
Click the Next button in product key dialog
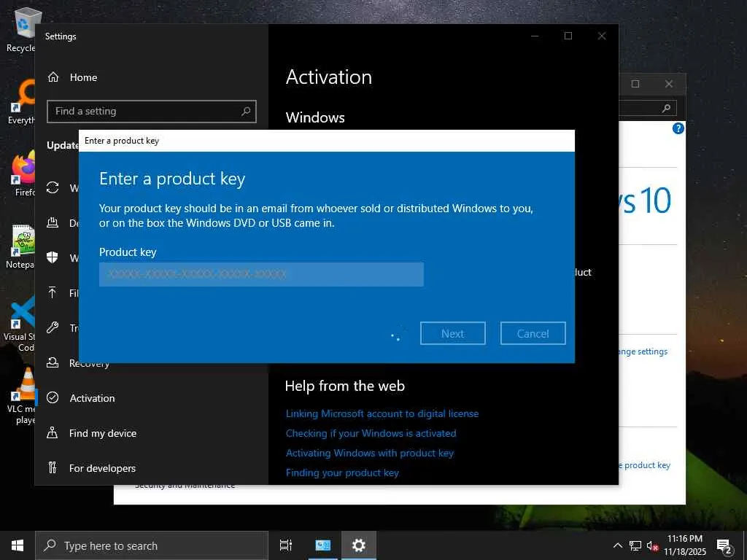452,333
